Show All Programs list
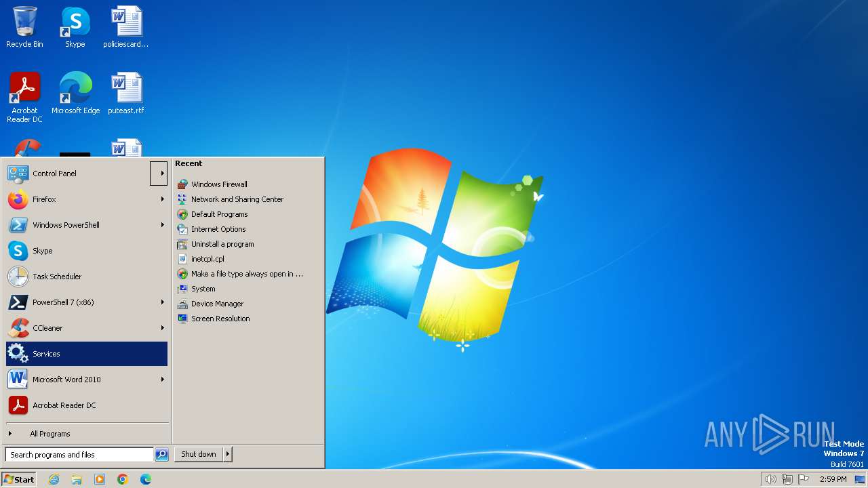Image resolution: width=868 pixels, height=488 pixels. point(87,434)
